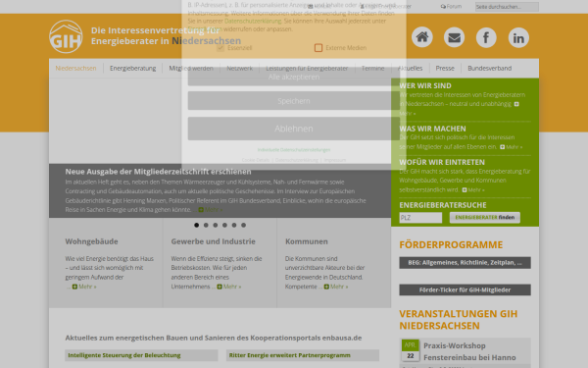Select the fifth slider dot
Viewport: 588px width, 368px height.
(234, 225)
